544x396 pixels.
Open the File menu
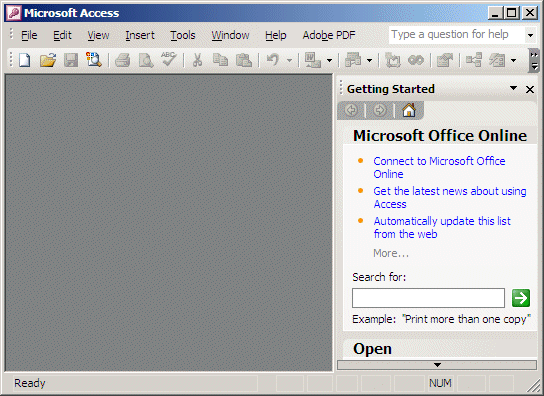click(x=29, y=35)
